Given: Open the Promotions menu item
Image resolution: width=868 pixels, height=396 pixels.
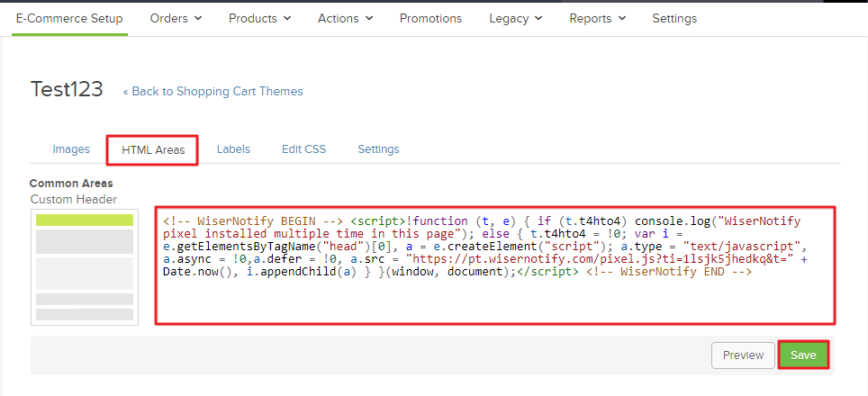Looking at the screenshot, I should pos(430,18).
